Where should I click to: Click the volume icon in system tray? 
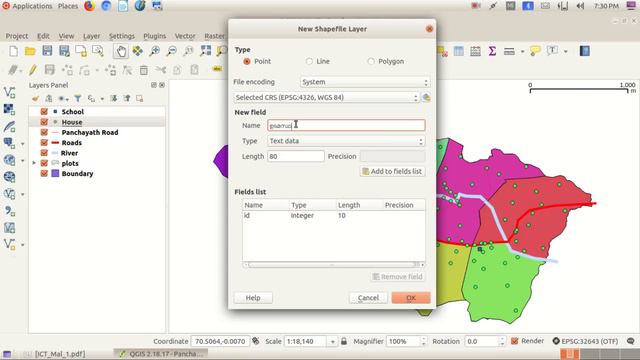[580, 6]
